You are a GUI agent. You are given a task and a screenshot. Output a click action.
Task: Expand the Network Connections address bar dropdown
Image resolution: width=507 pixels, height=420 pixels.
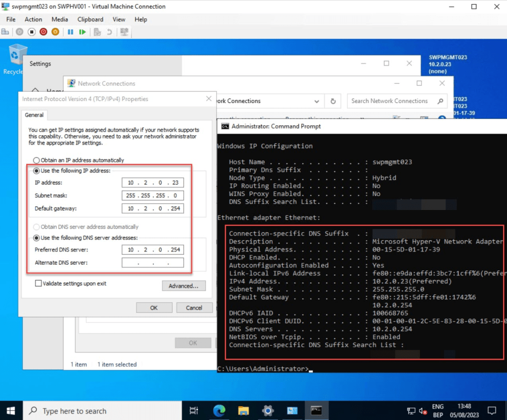pos(317,101)
